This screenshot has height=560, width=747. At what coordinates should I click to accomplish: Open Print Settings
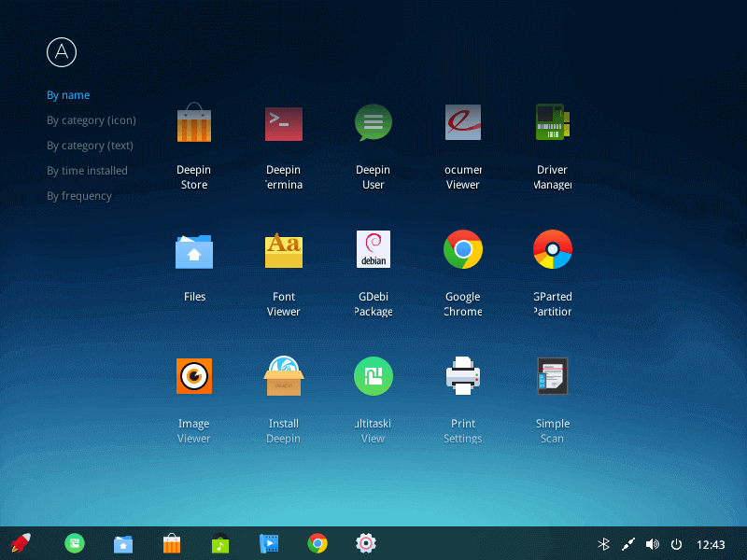click(x=463, y=376)
